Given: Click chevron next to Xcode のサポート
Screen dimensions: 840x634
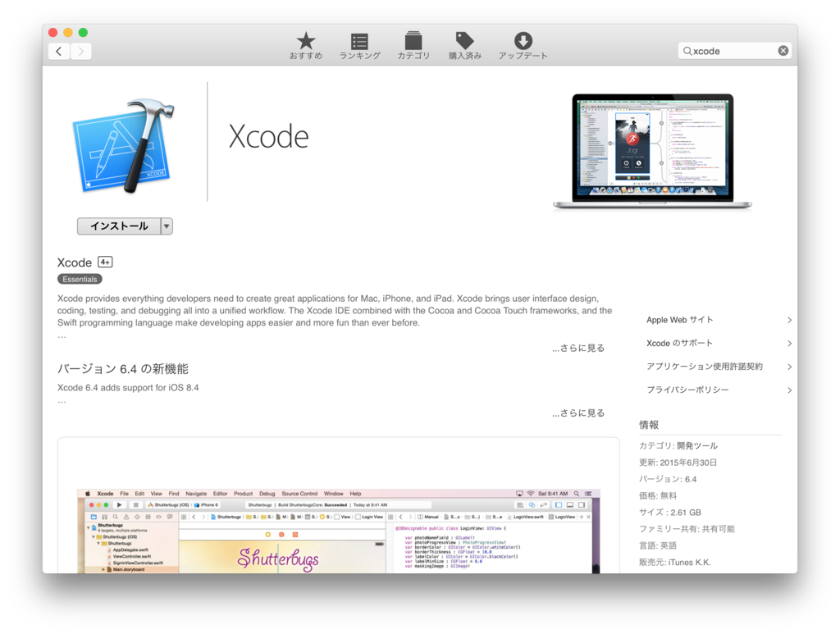Looking at the screenshot, I should (789, 343).
